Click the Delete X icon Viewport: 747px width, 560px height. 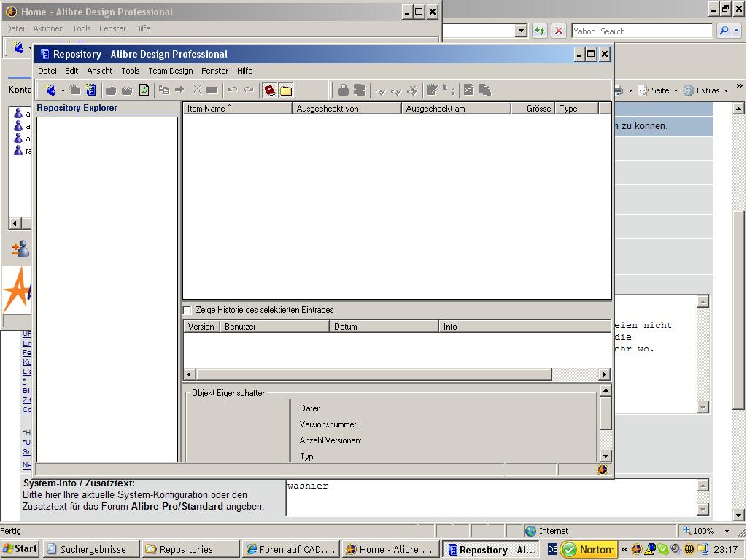point(197,90)
